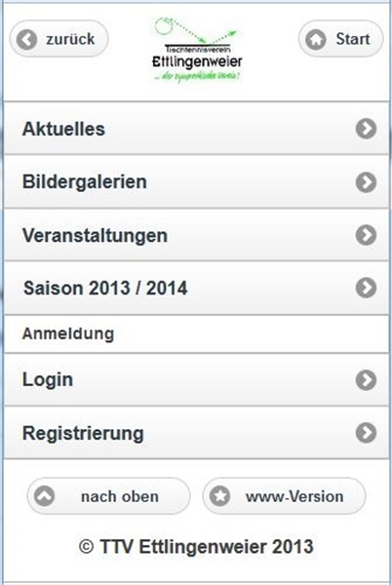Screen dimensions: 392x585
Task: Click the chevron icon on Bildergalerien row
Action: 366,182
